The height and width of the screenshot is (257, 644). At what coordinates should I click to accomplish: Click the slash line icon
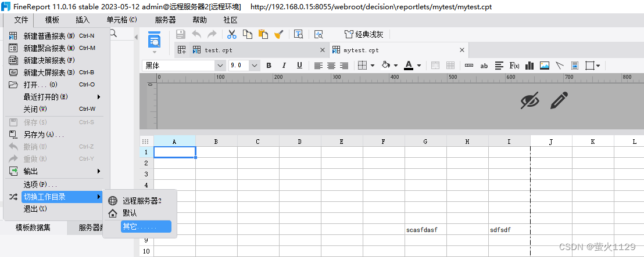coord(559,66)
